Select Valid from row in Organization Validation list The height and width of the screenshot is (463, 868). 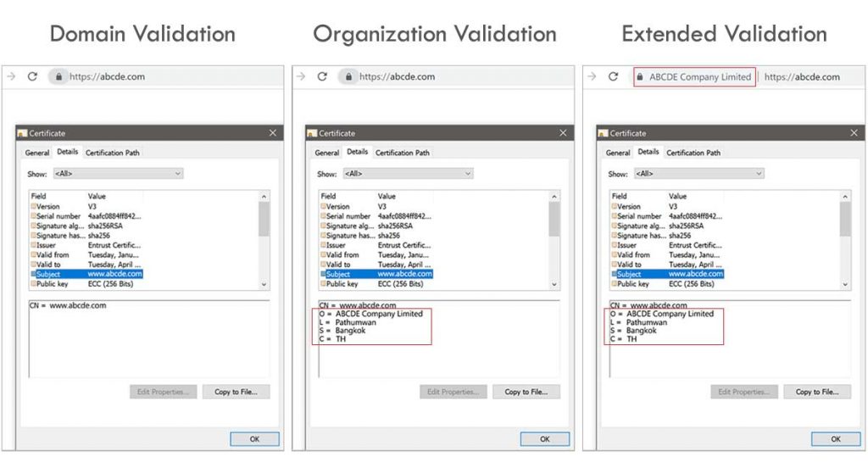(376, 254)
